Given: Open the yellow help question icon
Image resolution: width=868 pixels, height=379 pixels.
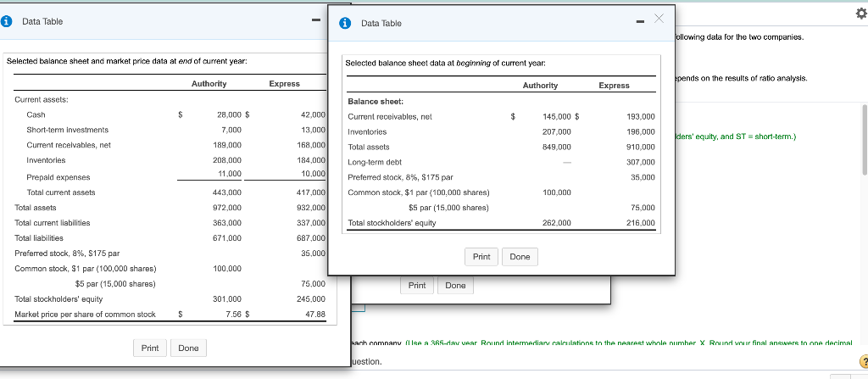Looking at the screenshot, I should 862,362.
